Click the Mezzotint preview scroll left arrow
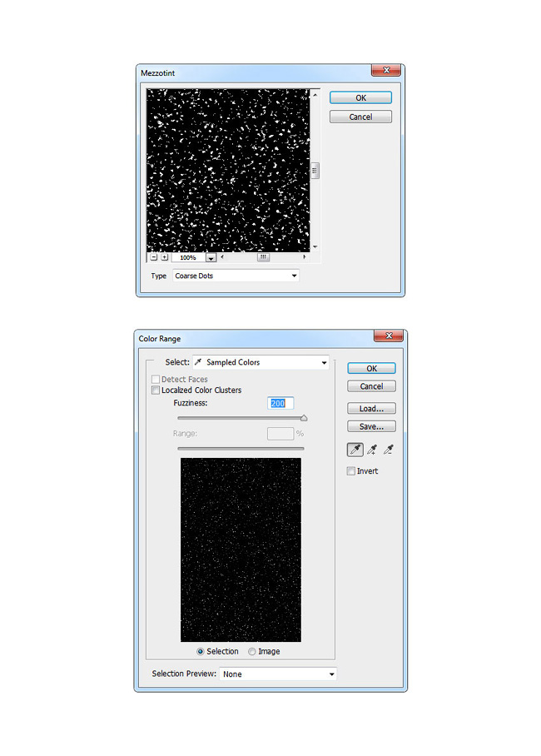 pyautogui.click(x=221, y=257)
